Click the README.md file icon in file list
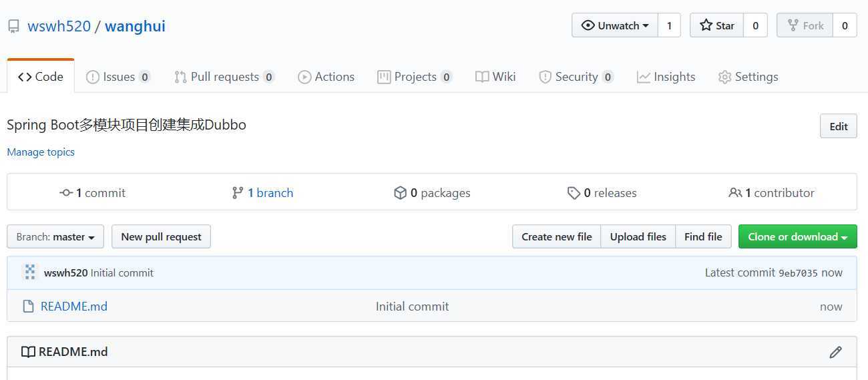The height and width of the screenshot is (380, 868). 28,307
